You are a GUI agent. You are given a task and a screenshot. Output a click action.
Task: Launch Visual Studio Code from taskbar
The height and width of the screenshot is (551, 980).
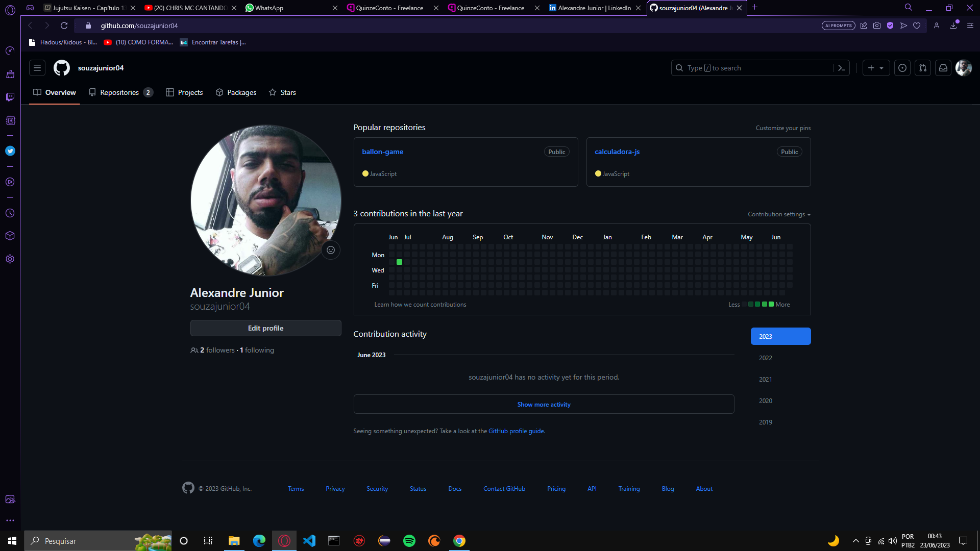[x=309, y=541]
